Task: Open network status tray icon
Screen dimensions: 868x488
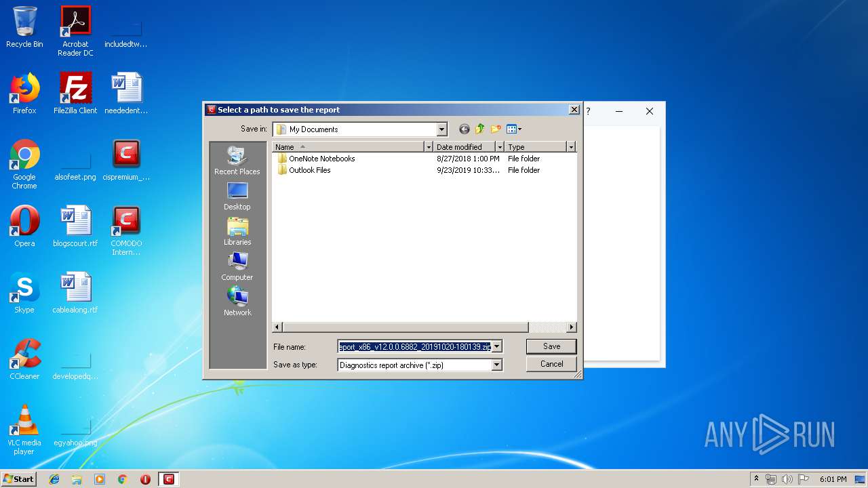Action: point(771,479)
